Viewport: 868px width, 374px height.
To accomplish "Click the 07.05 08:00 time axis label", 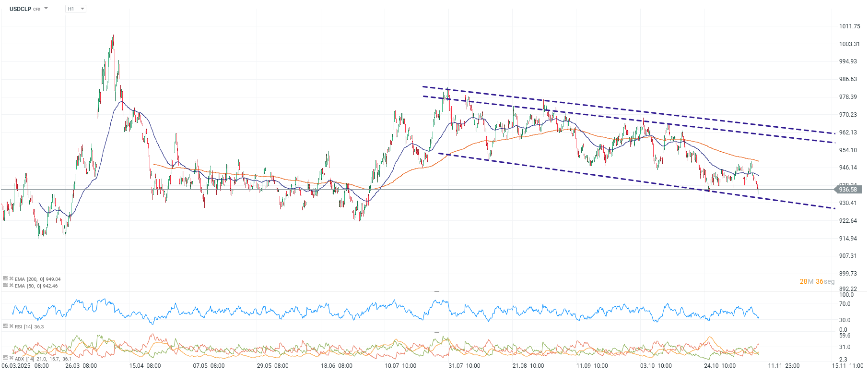I will [x=209, y=366].
